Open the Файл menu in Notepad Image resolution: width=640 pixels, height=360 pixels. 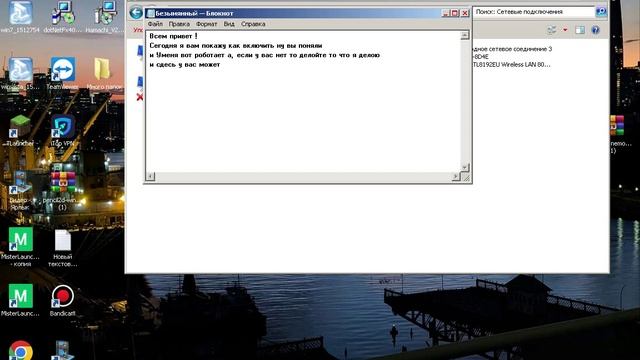tap(155, 24)
